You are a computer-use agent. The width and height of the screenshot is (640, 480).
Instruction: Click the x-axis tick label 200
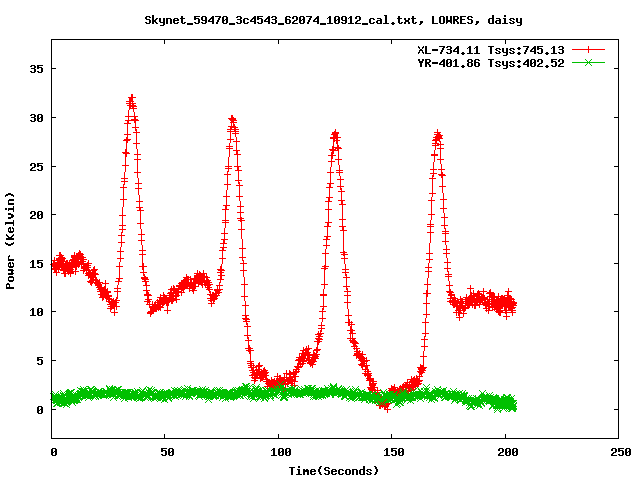click(508, 452)
